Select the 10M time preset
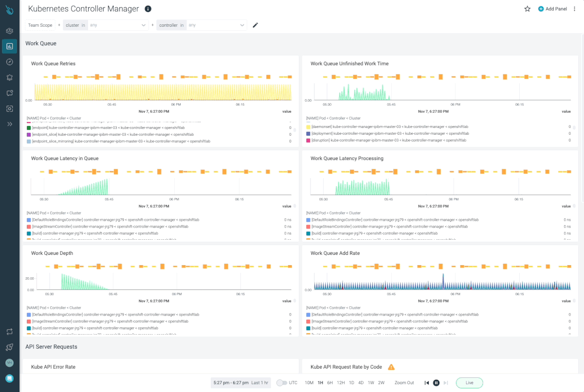This screenshot has width=584, height=392. point(309,383)
